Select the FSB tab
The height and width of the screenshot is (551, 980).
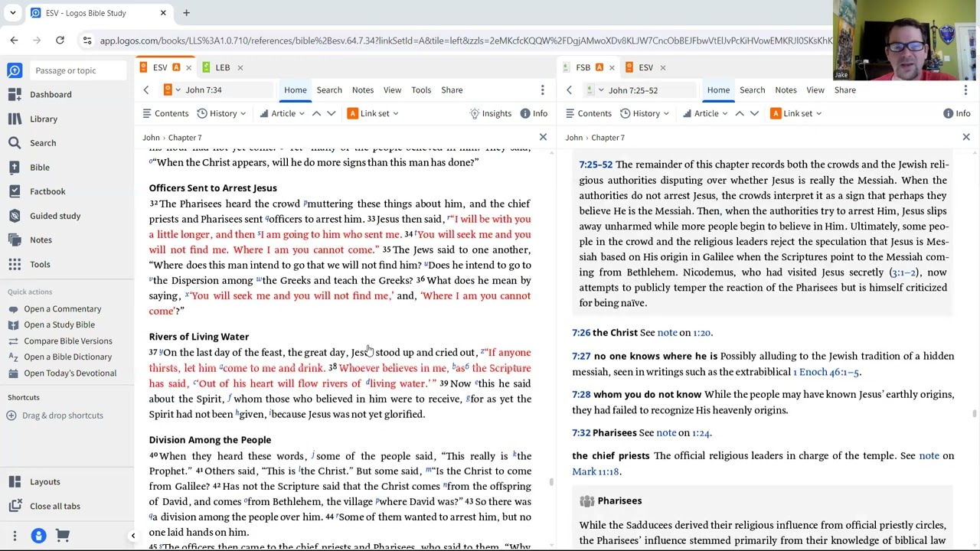point(583,67)
